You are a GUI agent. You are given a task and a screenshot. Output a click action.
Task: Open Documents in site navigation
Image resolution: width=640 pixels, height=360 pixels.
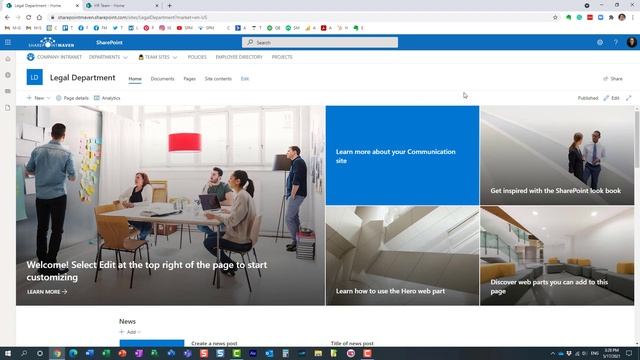tap(162, 79)
